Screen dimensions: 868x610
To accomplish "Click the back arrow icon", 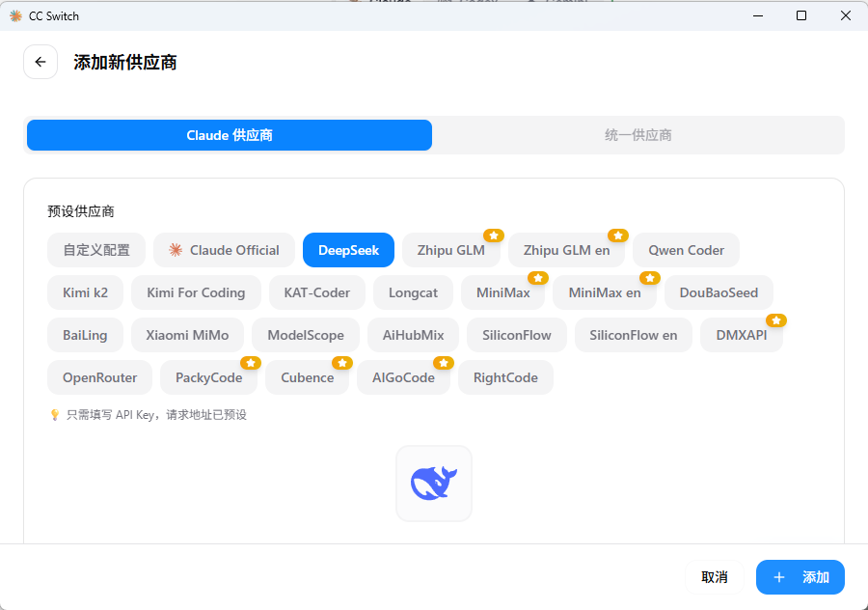I will click(41, 62).
